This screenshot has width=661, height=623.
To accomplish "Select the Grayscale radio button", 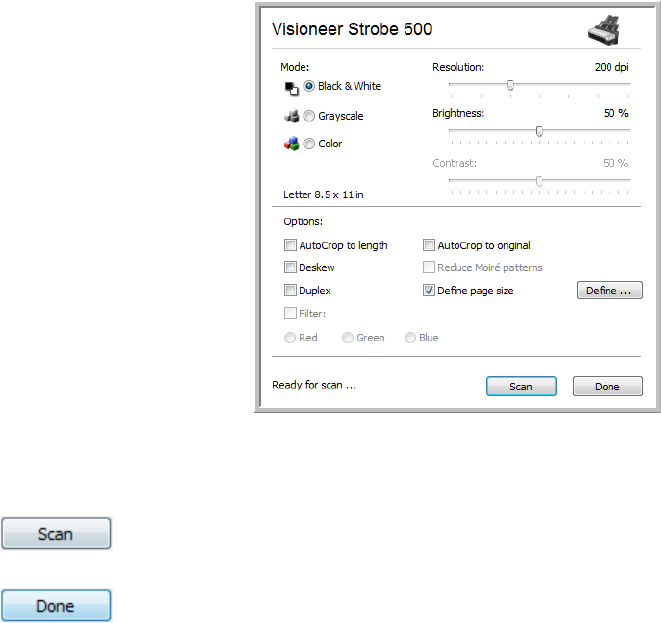I will pos(309,116).
